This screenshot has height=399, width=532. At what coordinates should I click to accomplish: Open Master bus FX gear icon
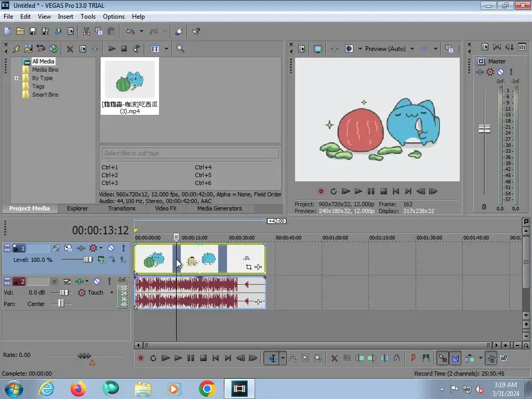[490, 72]
